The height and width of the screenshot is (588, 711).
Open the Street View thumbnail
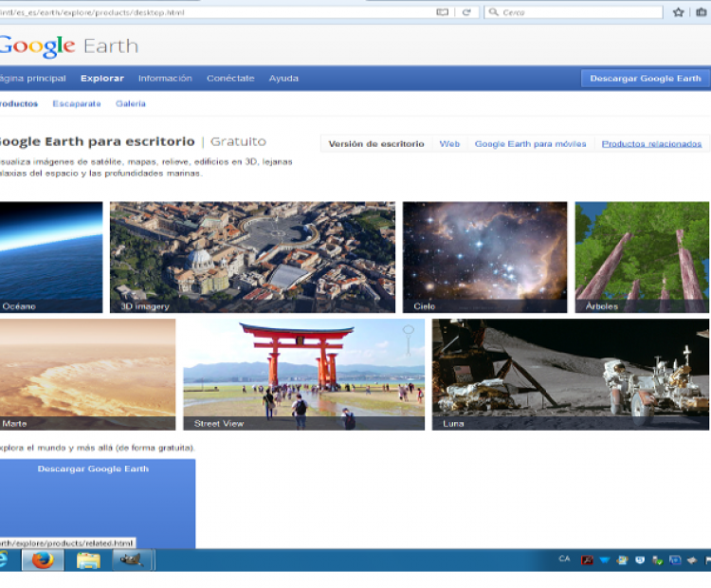point(303,375)
